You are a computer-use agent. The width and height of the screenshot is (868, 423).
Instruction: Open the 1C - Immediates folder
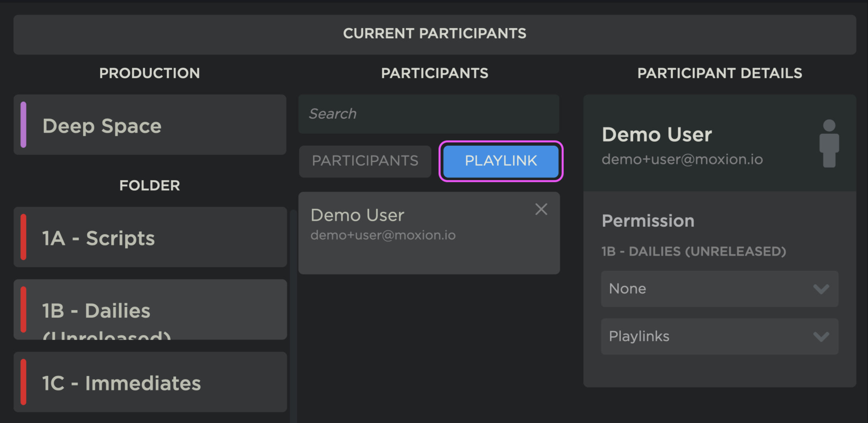point(150,382)
